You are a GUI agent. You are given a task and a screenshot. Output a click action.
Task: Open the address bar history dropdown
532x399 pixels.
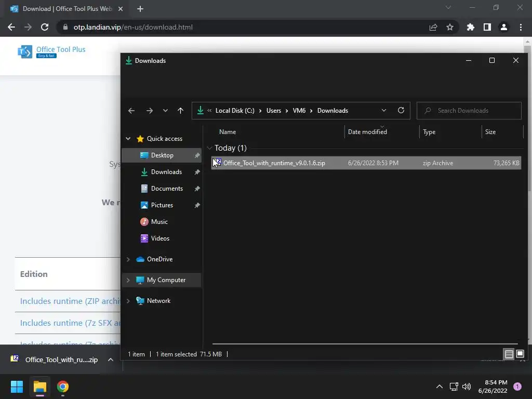(x=384, y=111)
